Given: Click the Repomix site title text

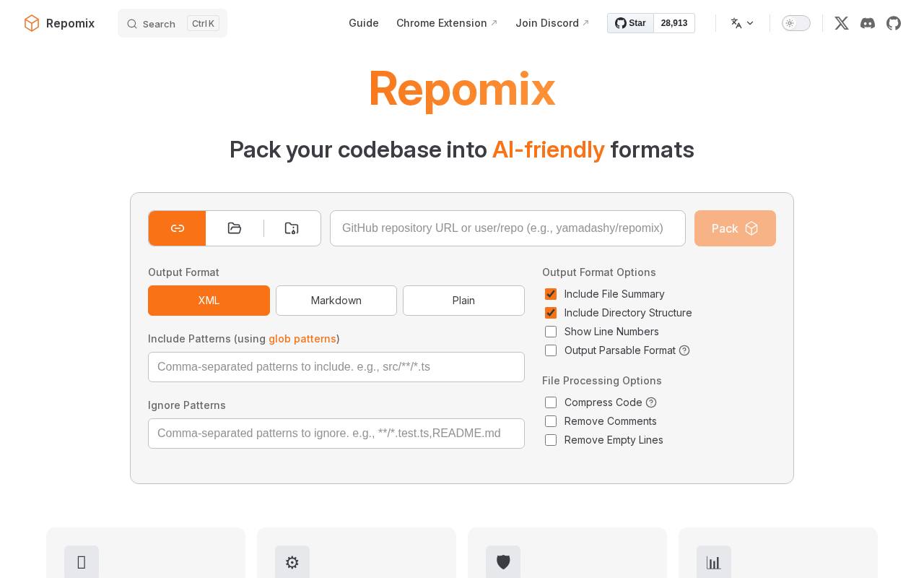Looking at the screenshot, I should click(70, 23).
